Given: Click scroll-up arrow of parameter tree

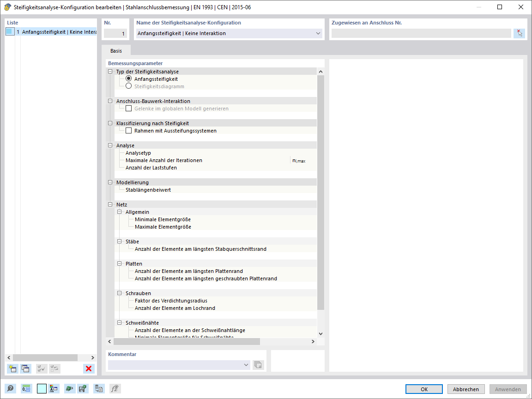Looking at the screenshot, I should click(x=320, y=72).
